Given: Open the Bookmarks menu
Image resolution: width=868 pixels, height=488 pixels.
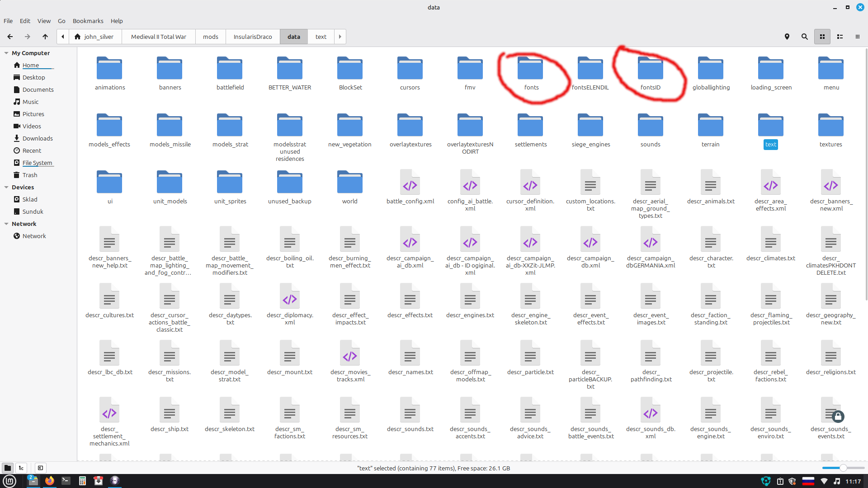Looking at the screenshot, I should click(x=88, y=21).
